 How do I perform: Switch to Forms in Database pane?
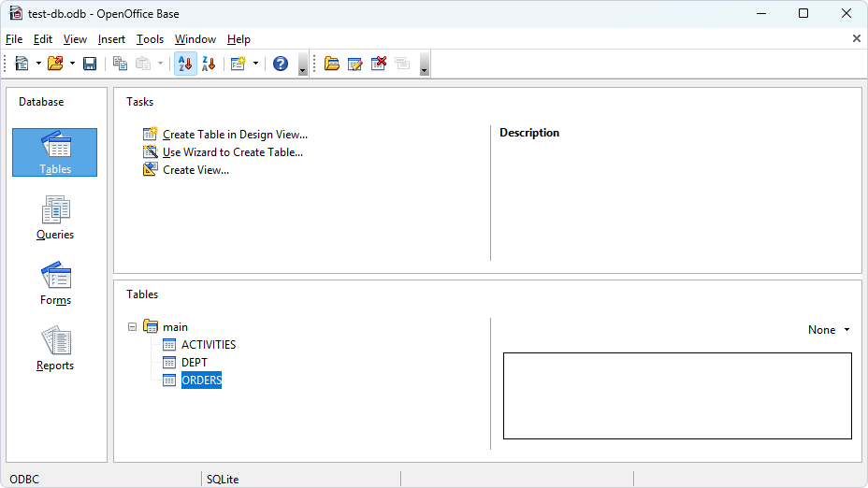[x=55, y=283]
